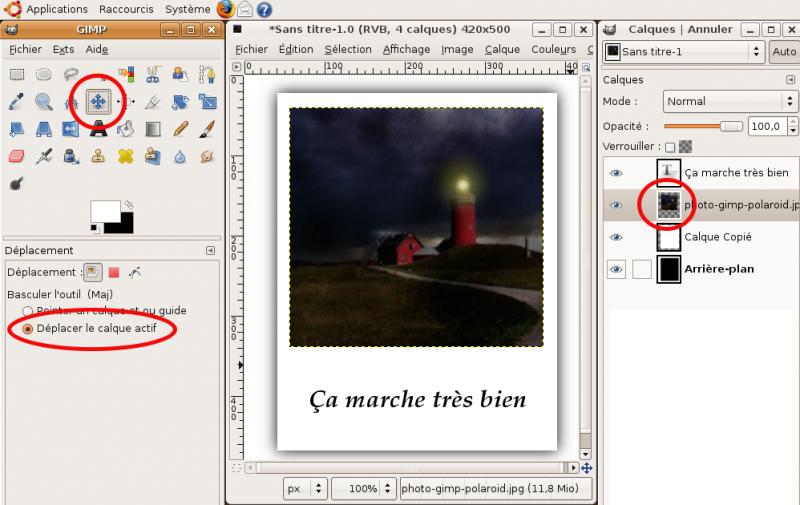Hide the photo-gimp-polaroid.jpg layer

coord(616,205)
